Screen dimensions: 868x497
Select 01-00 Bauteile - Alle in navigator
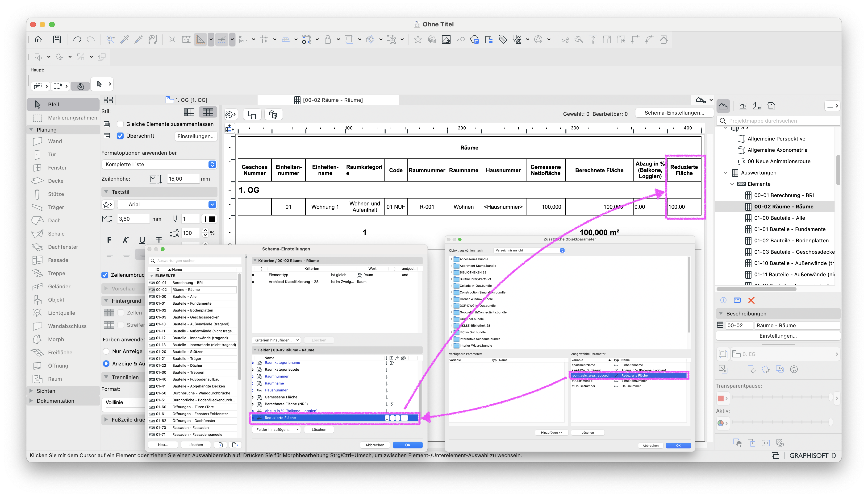point(780,218)
